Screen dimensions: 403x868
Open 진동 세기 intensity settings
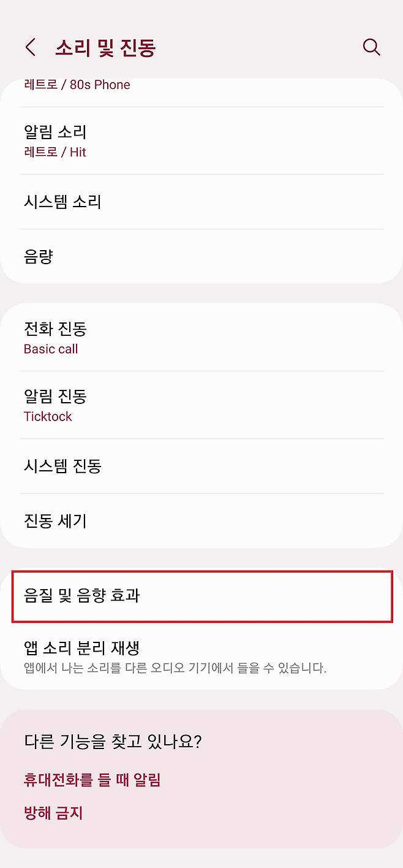coord(55,521)
